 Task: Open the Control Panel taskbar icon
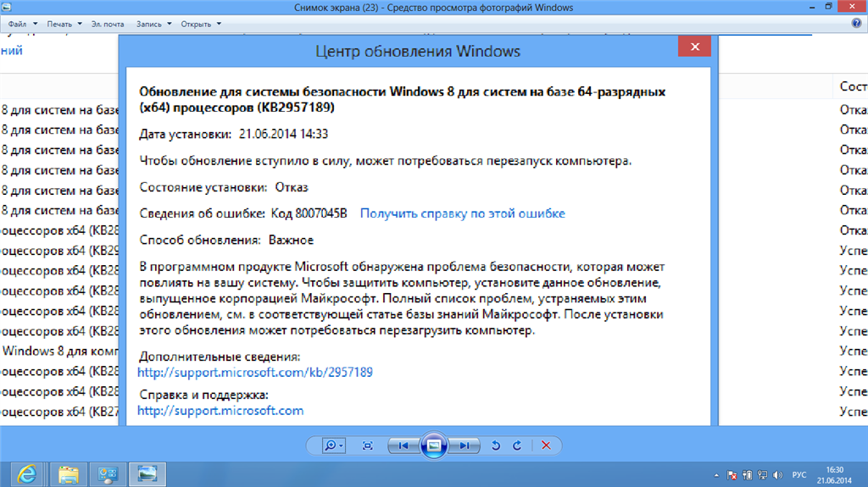pyautogui.click(x=108, y=474)
